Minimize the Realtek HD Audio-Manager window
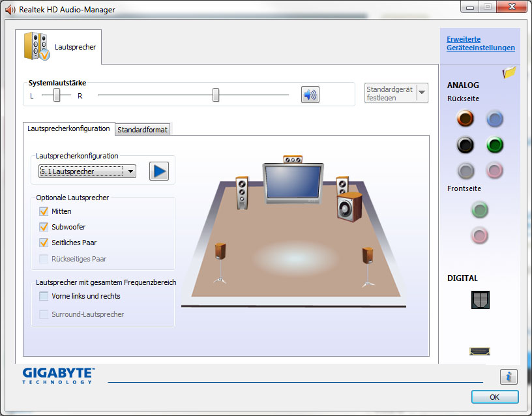 point(470,7)
